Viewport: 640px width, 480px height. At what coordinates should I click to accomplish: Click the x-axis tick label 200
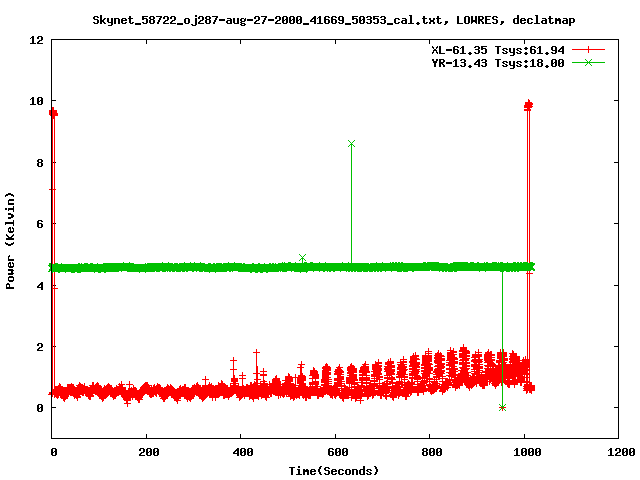(x=149, y=452)
